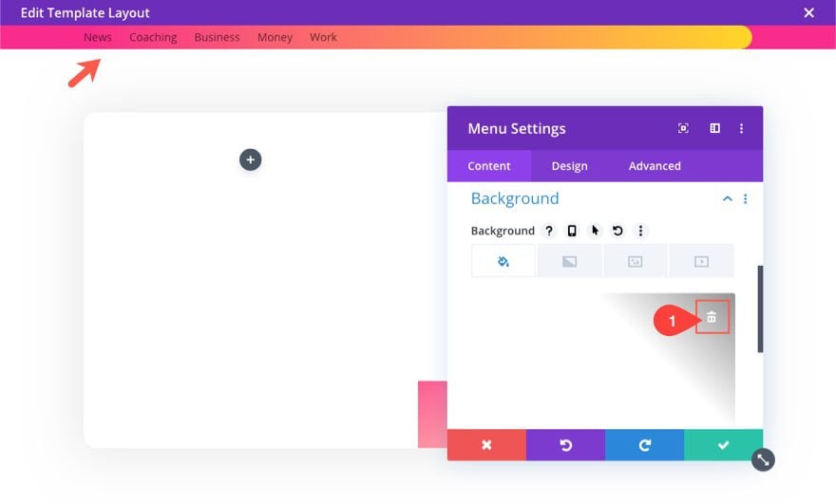Expand Menu Settings to fullscreen with the focus icon
This screenshot has height=504, width=836.
pos(683,128)
